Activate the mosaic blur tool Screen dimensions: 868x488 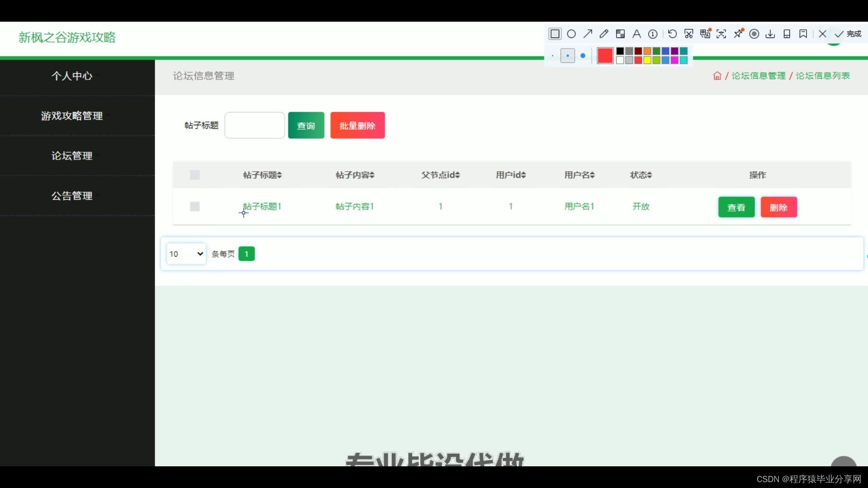(620, 34)
